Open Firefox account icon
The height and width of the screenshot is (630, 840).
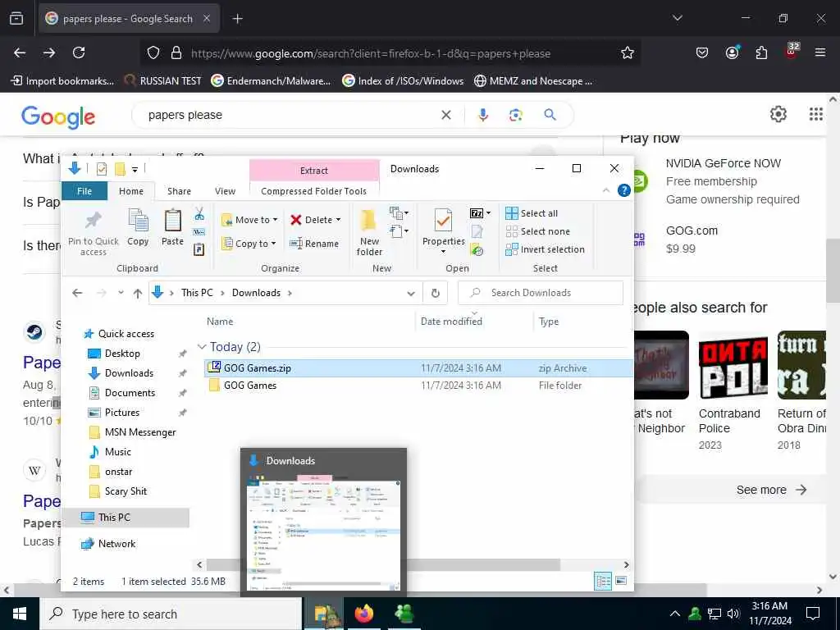[732, 52]
